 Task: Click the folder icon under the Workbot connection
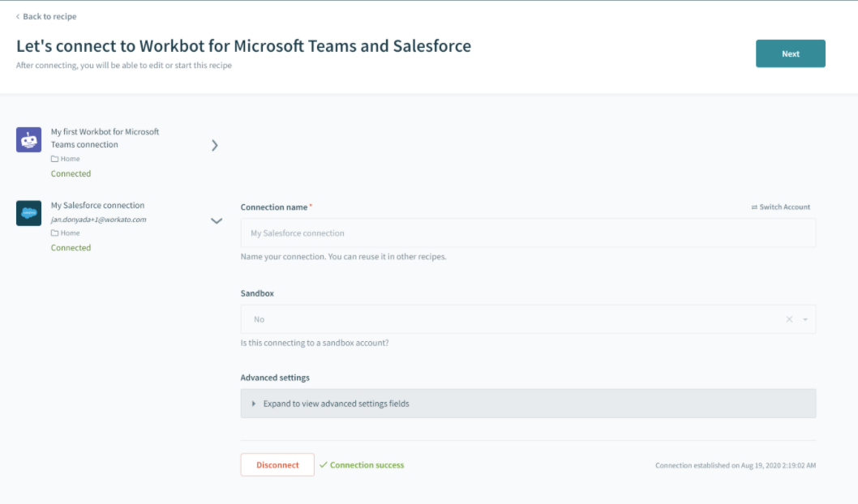tap(55, 160)
